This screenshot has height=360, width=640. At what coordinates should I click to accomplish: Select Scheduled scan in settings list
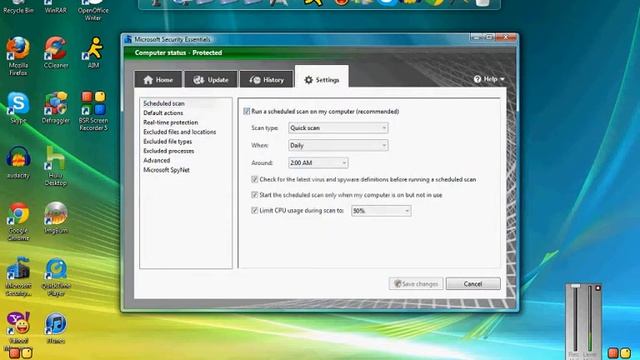click(164, 104)
